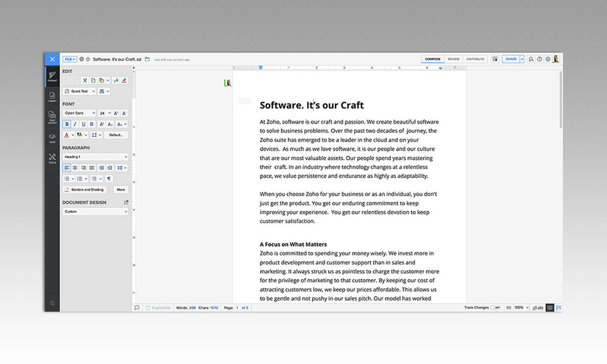
Task: Toggle the Track Changes switch
Action: pos(495,307)
